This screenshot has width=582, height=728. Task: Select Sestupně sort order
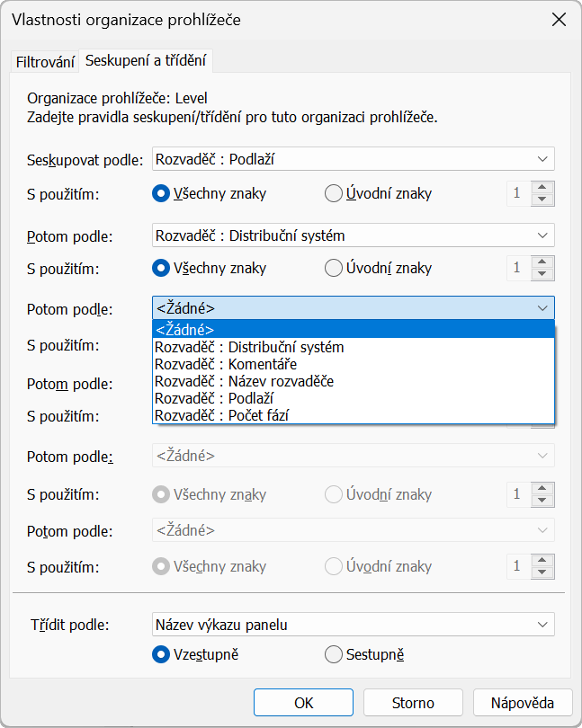point(334,654)
